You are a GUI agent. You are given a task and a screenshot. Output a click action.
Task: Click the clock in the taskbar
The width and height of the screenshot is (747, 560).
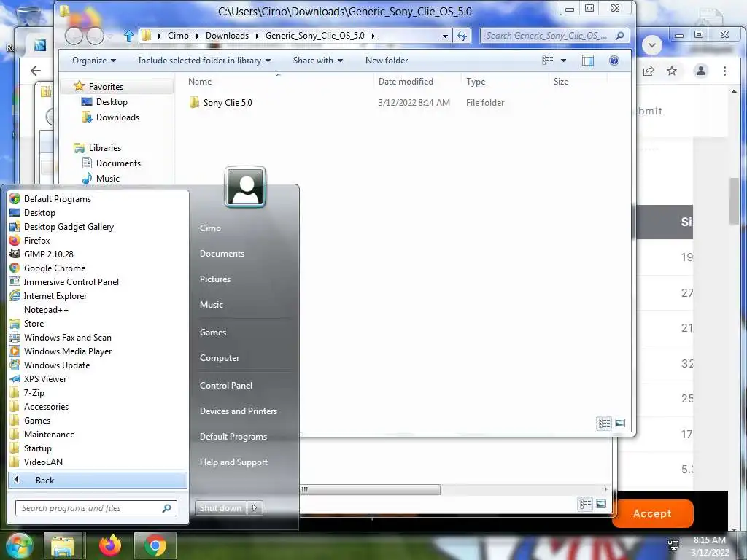coord(710,545)
